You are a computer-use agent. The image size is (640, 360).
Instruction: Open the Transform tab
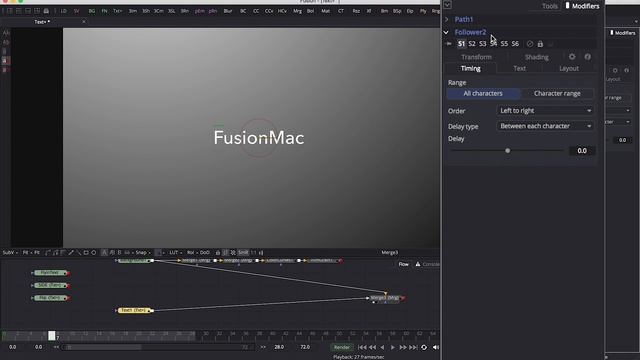point(476,57)
